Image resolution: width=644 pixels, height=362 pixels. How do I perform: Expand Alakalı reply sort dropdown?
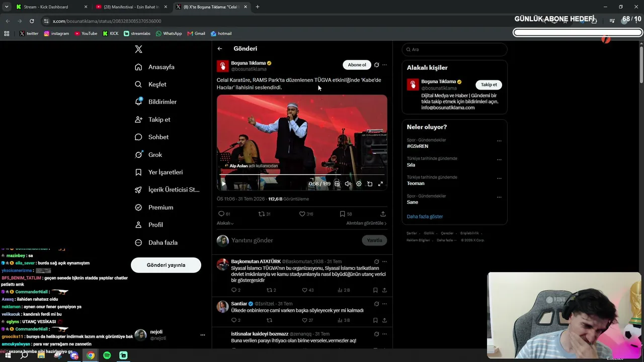(x=225, y=223)
